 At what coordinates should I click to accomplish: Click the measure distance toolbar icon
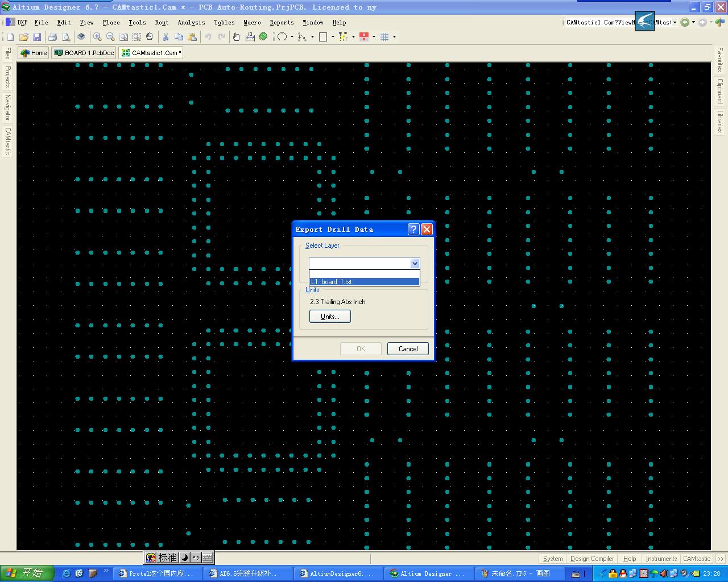pyautogui.click(x=250, y=37)
